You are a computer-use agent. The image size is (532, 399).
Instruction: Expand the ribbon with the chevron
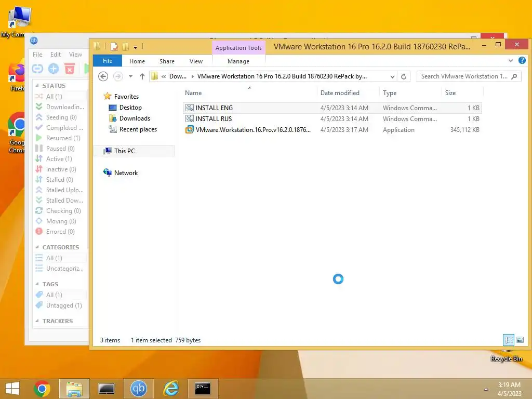pos(511,61)
